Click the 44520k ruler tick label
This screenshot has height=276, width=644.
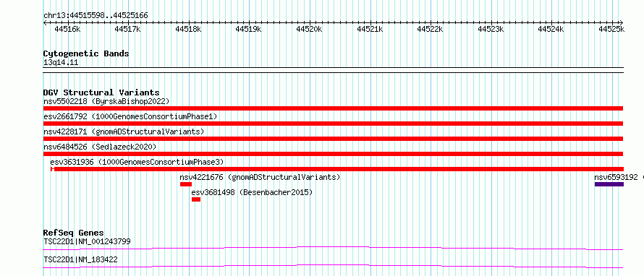(x=309, y=29)
